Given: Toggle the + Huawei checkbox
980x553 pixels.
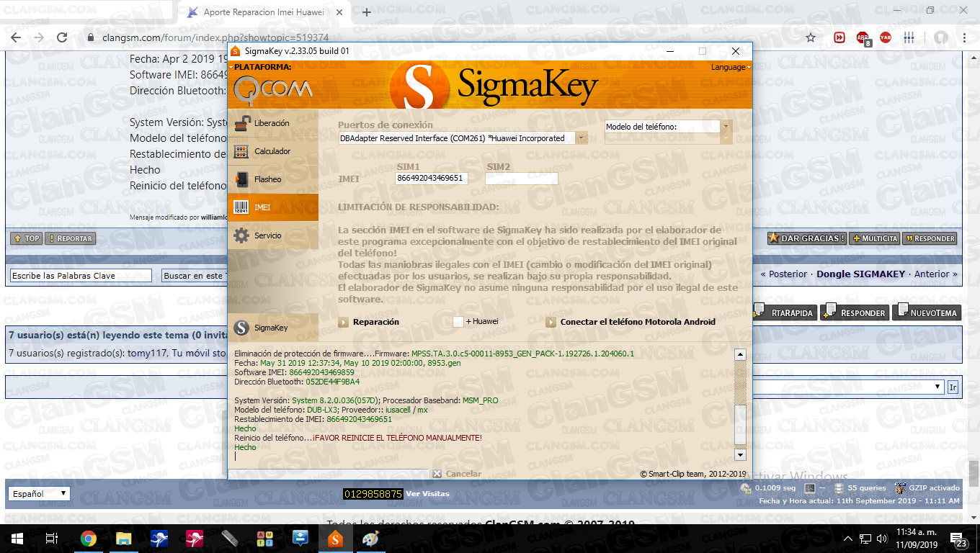Looking at the screenshot, I should 458,322.
